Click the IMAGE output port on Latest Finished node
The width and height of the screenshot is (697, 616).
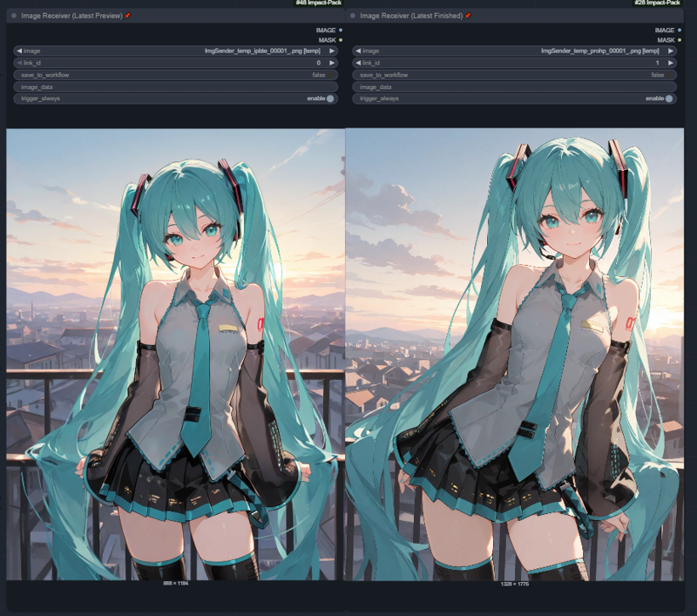pyautogui.click(x=680, y=30)
